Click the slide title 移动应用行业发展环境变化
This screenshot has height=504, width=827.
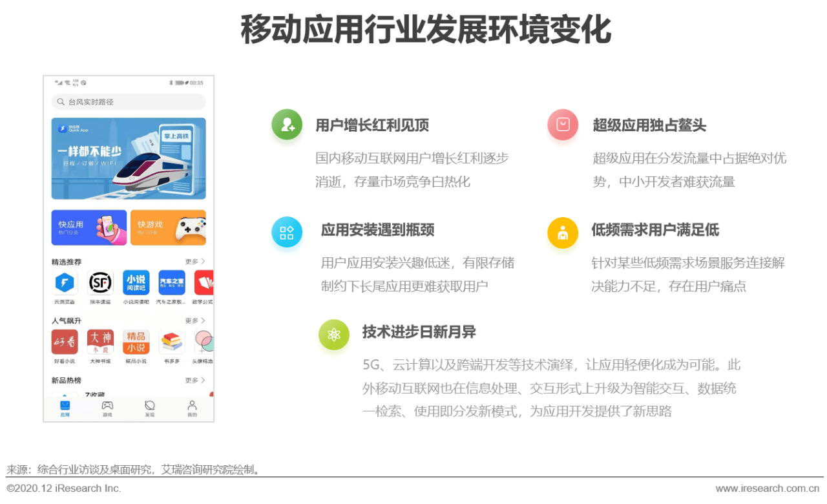pos(426,30)
